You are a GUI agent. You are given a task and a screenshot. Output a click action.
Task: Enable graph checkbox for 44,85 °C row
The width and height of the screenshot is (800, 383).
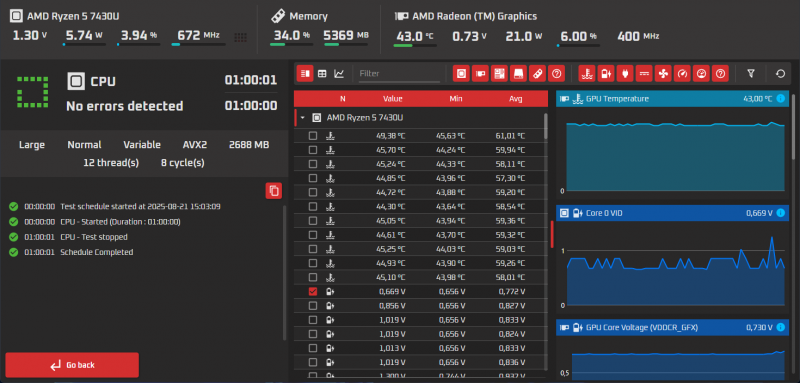(x=313, y=178)
